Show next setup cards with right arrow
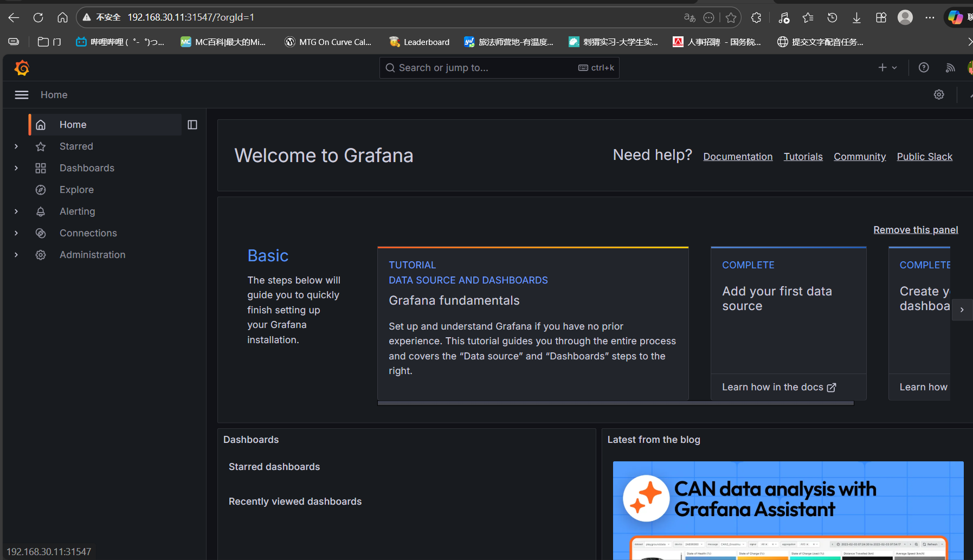 (x=962, y=310)
